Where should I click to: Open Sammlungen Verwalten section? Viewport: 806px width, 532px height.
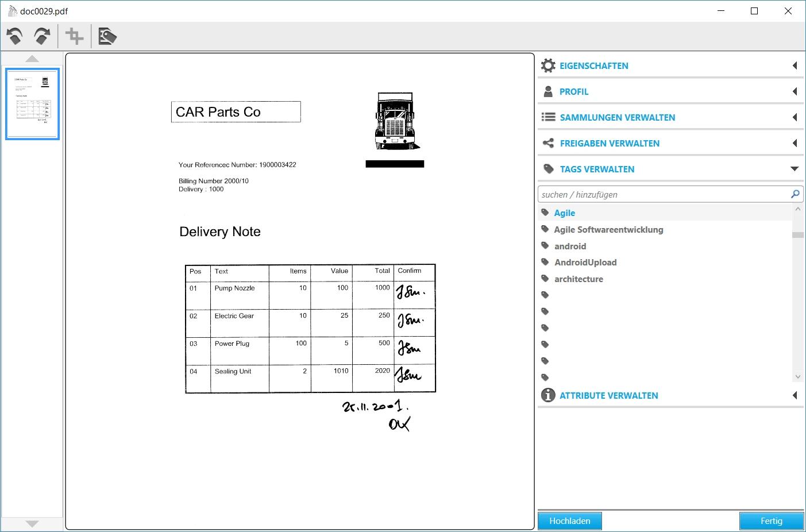click(x=617, y=117)
